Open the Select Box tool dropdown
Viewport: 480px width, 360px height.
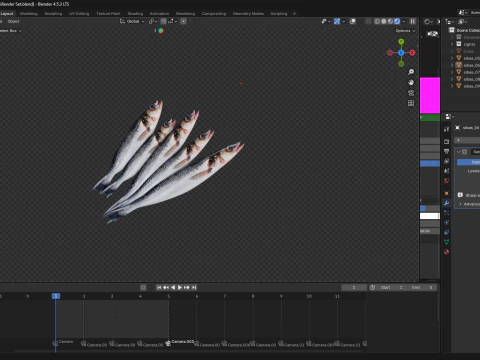11,31
